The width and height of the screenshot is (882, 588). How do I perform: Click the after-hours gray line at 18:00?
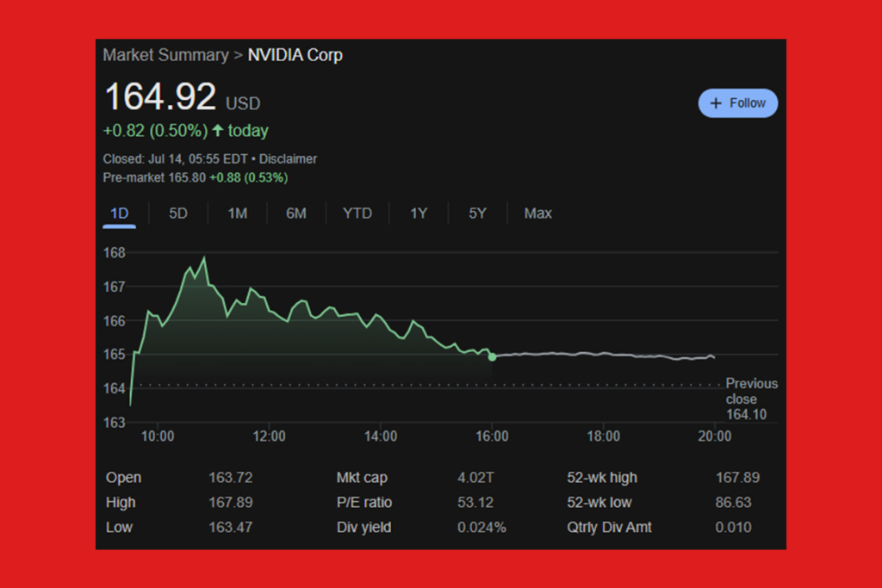(x=603, y=354)
